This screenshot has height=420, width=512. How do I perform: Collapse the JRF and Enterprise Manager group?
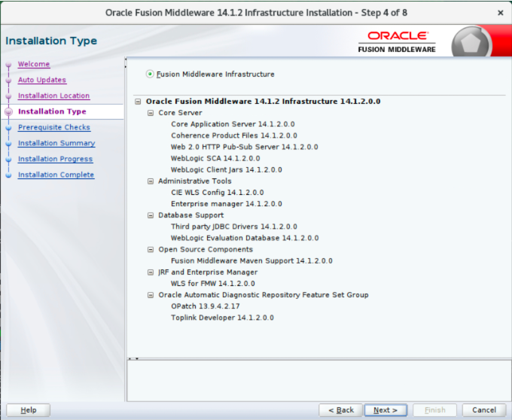(x=151, y=272)
